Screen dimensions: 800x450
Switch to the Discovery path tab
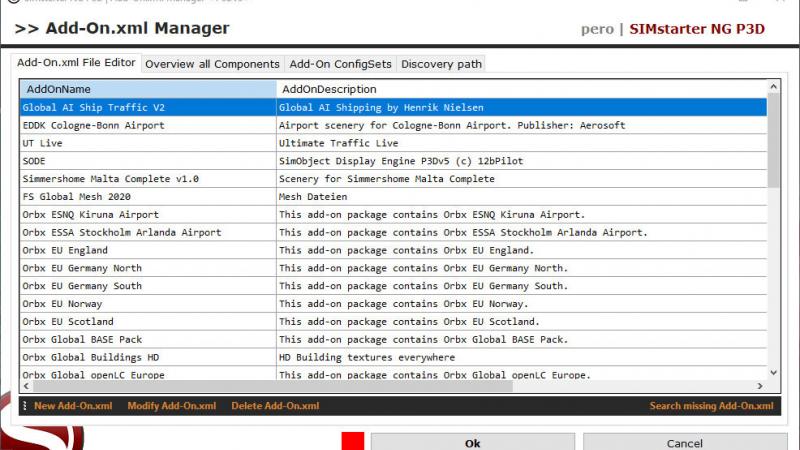point(441,64)
